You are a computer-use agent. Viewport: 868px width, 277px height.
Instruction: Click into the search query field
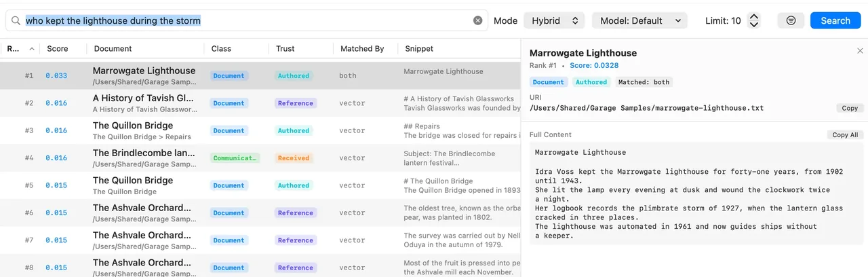click(247, 20)
